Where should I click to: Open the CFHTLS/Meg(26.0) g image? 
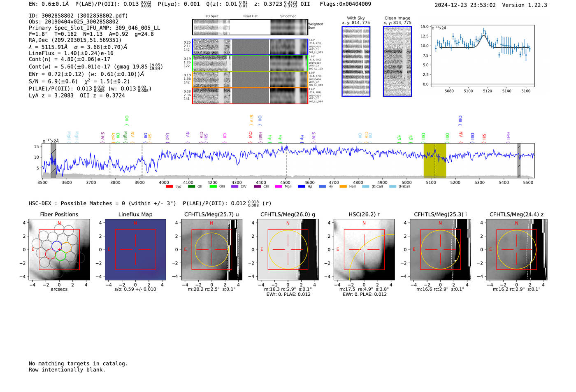288,250
